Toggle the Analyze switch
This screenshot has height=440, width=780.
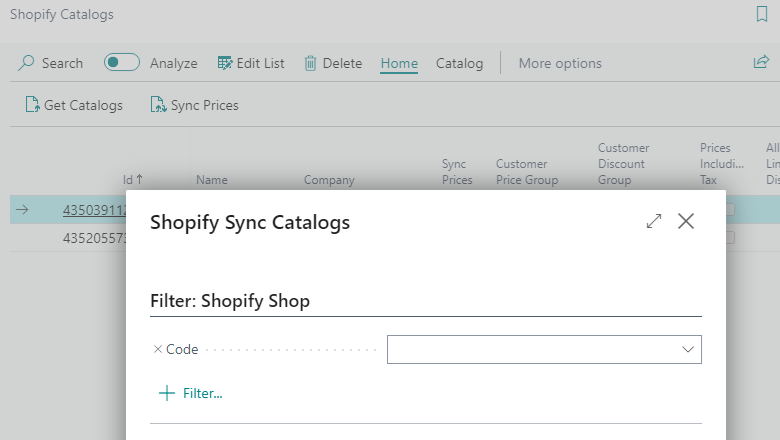click(x=121, y=62)
